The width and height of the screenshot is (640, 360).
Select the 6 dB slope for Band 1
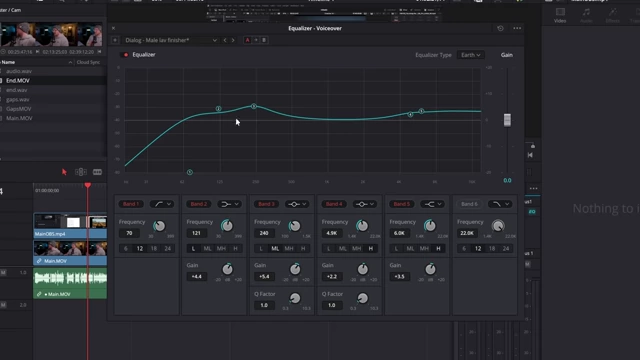point(126,249)
